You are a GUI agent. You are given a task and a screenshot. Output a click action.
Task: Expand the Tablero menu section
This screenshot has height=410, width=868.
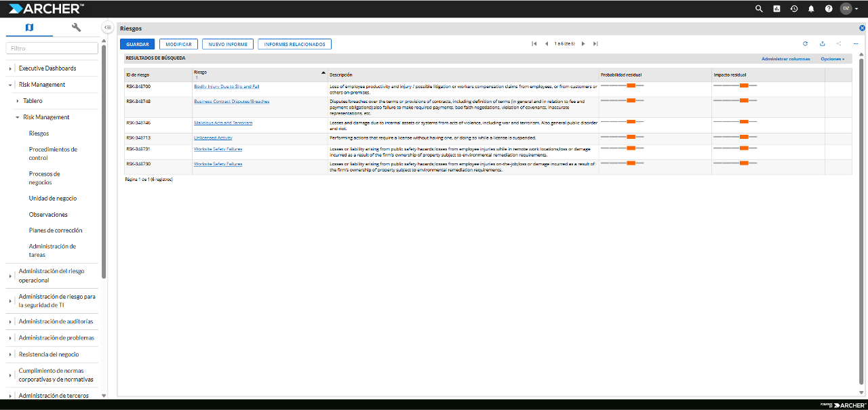tap(17, 101)
